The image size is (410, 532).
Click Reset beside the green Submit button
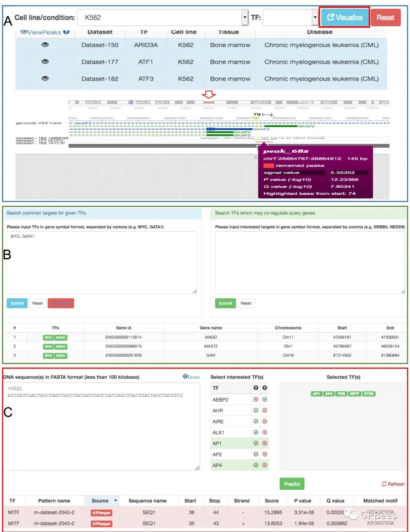(246, 303)
